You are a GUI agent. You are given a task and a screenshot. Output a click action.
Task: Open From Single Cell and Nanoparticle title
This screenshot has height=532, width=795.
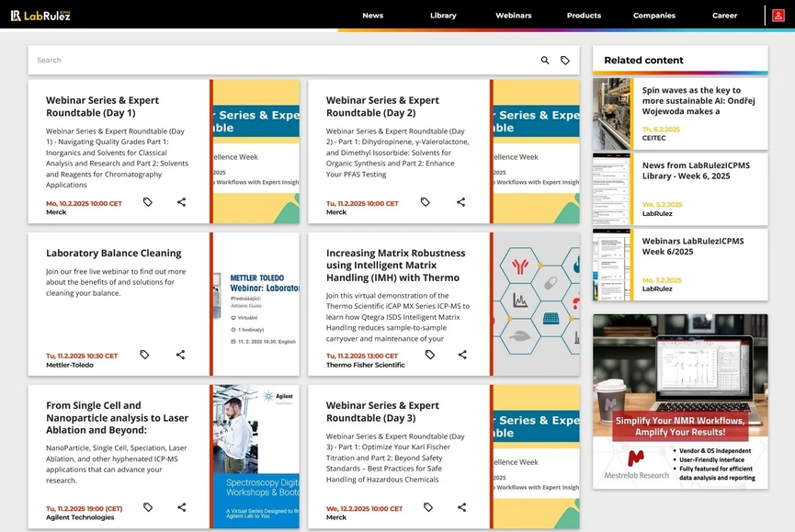(117, 417)
